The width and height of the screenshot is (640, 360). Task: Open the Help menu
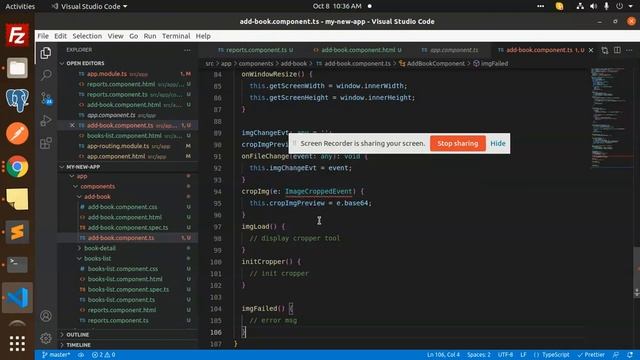click(x=203, y=36)
